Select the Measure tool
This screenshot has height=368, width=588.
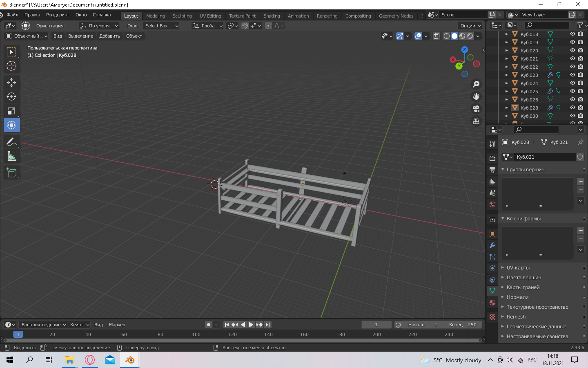click(x=11, y=156)
